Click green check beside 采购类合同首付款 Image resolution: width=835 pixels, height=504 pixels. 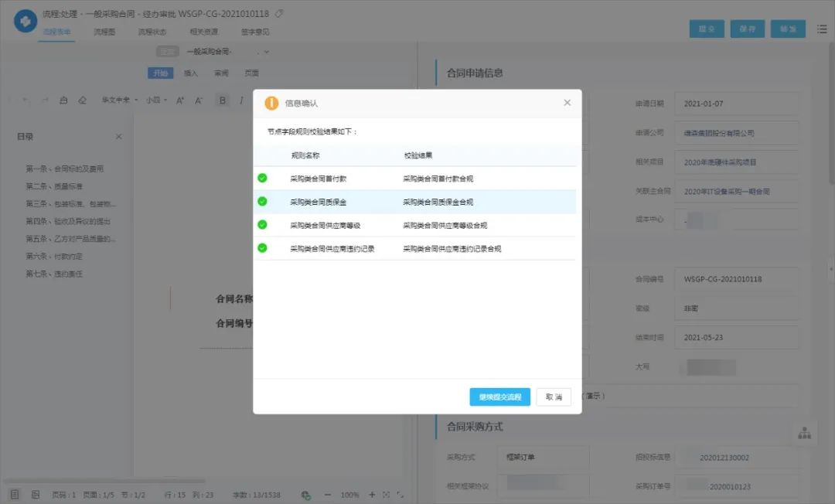262,179
